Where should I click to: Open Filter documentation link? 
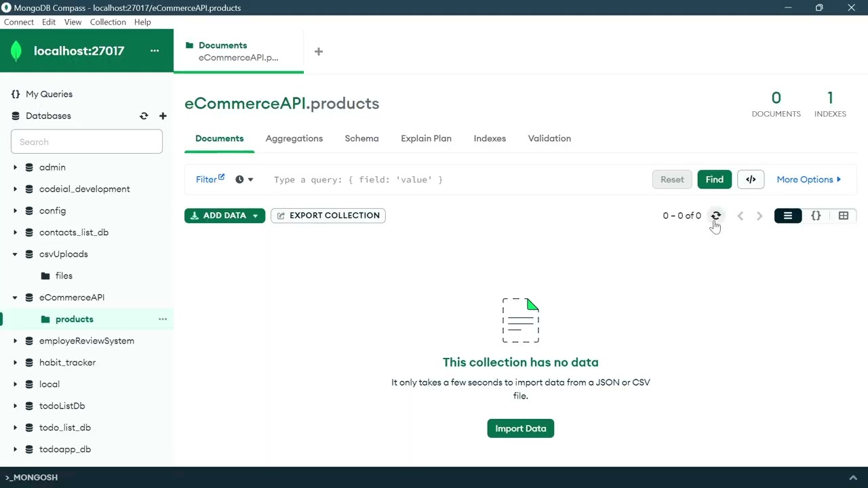pos(210,180)
